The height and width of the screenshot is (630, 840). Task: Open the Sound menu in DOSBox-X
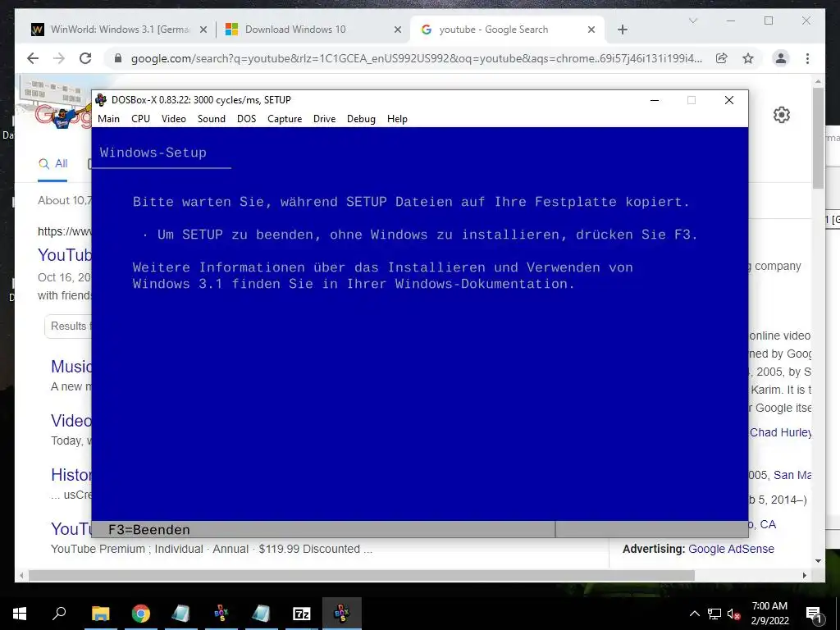click(211, 119)
